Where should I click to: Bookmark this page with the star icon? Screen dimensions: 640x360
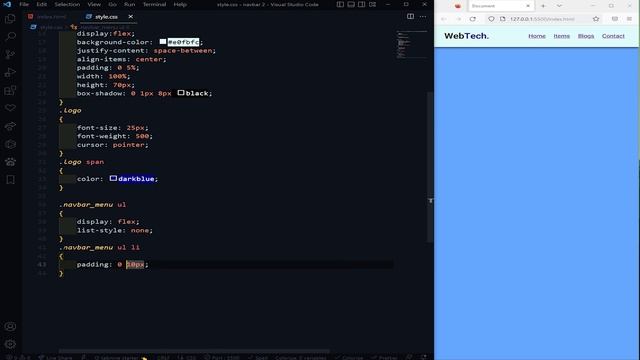point(596,19)
